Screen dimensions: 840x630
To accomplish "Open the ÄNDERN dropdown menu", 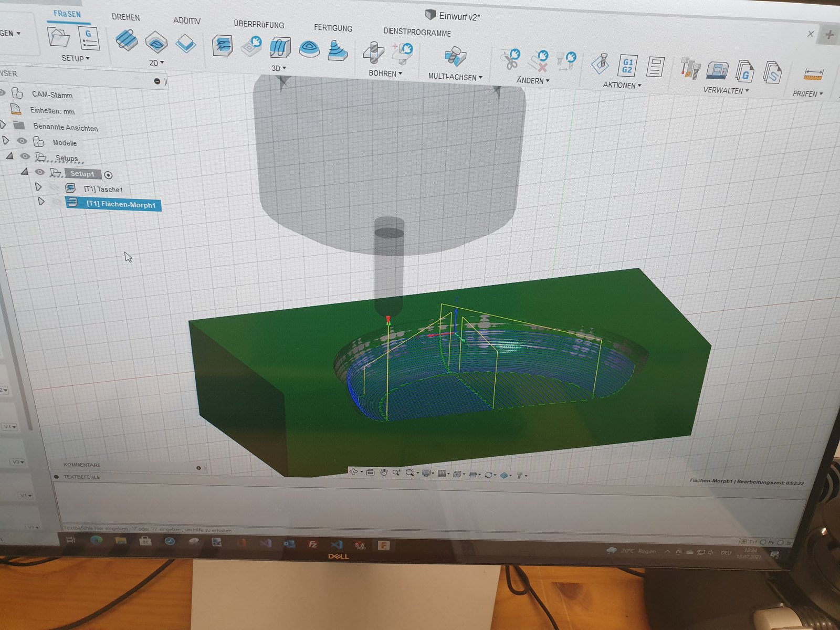I will point(533,80).
